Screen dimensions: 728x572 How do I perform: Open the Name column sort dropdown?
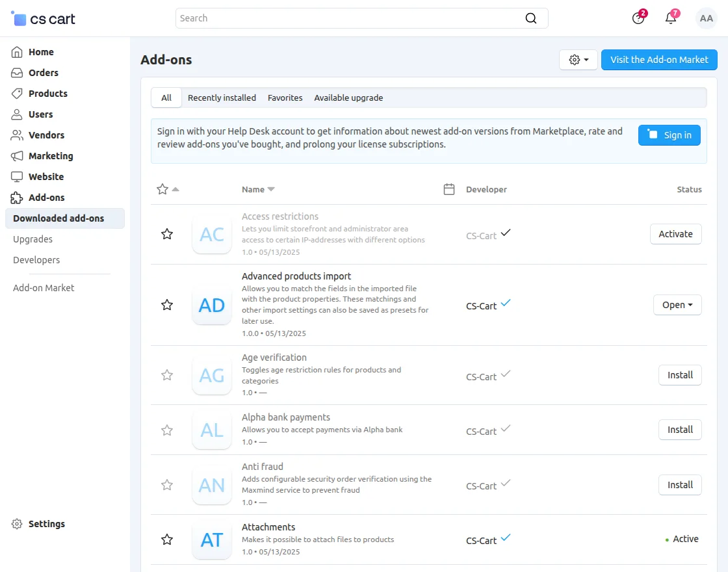coord(258,189)
